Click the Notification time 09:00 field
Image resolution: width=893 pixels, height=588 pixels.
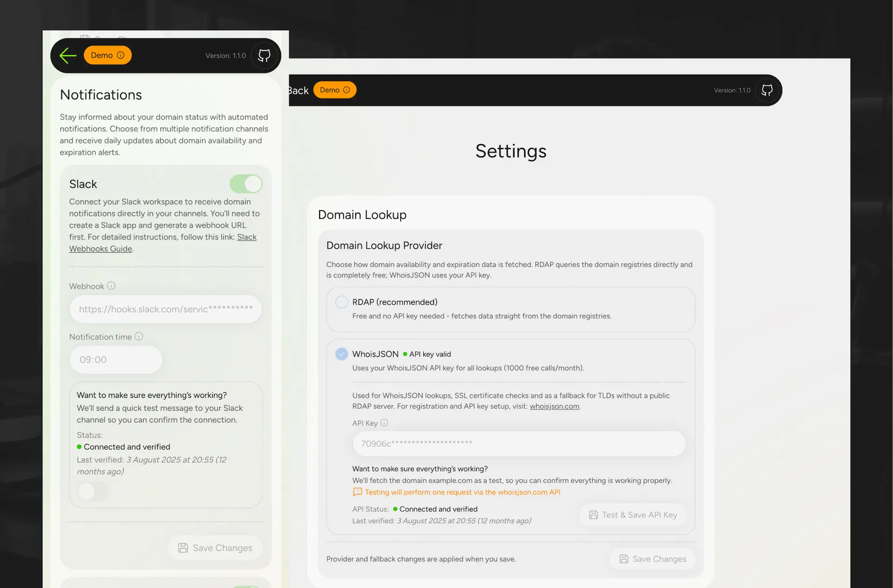(x=116, y=360)
